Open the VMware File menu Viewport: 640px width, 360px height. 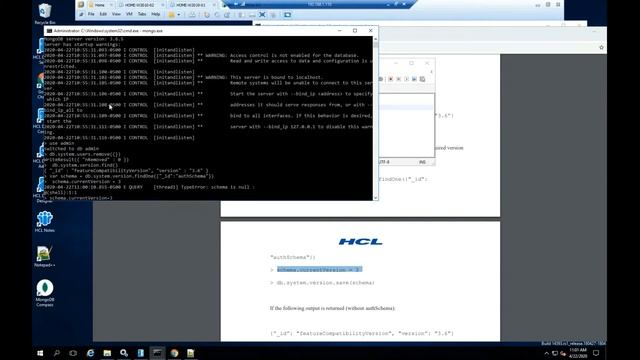pyautogui.click(x=91, y=14)
